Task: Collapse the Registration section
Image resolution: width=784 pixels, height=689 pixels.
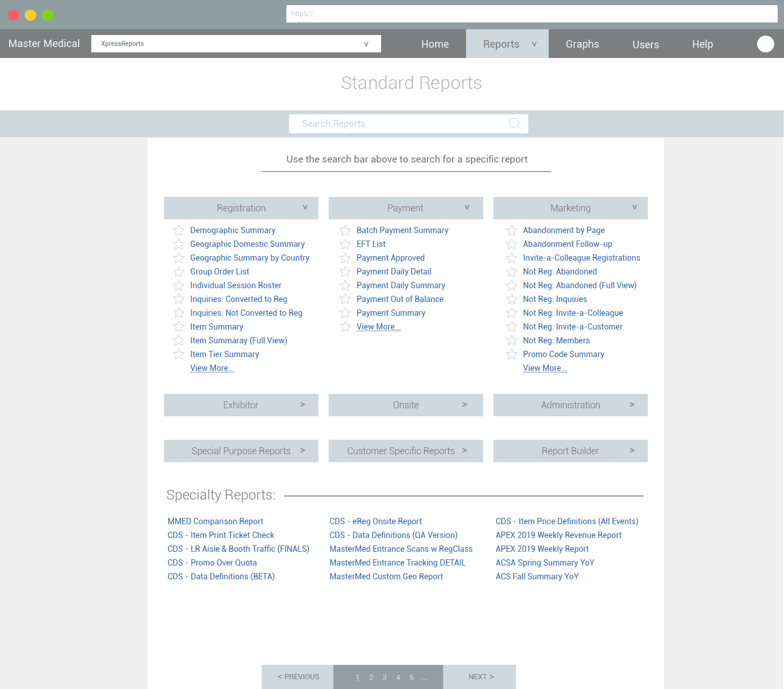Action: tap(241, 208)
